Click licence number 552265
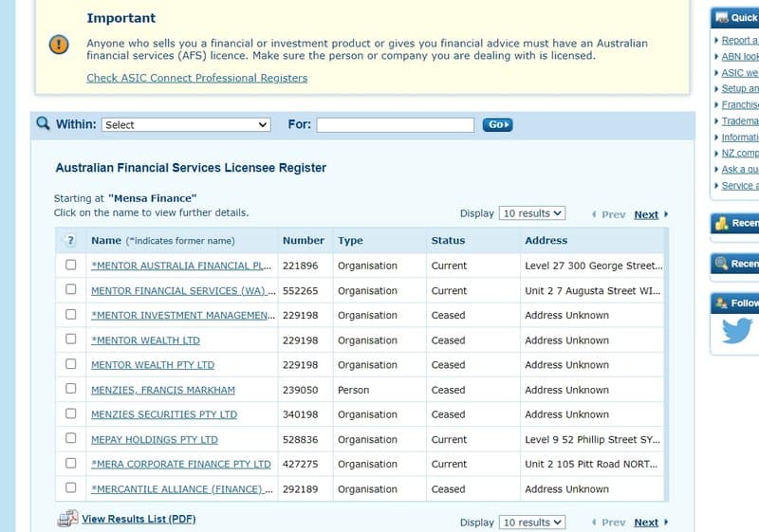Screen dimensions: 759x532 (300, 291)
